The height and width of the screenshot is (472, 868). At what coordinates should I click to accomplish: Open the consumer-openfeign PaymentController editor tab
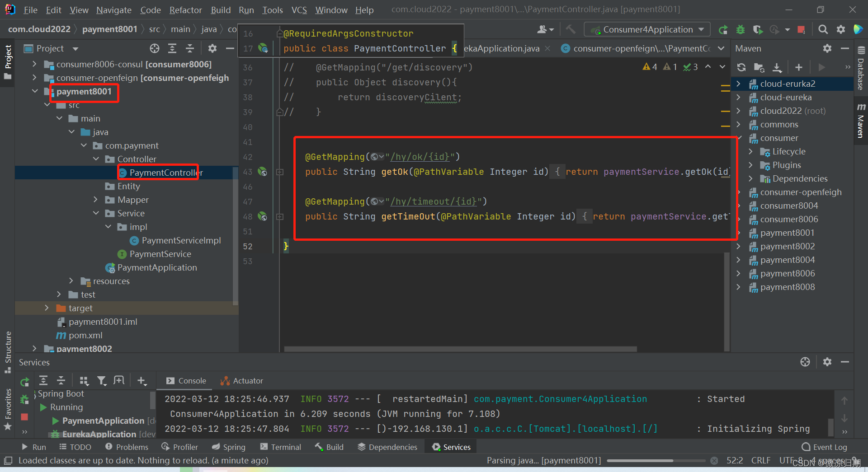tap(637, 48)
